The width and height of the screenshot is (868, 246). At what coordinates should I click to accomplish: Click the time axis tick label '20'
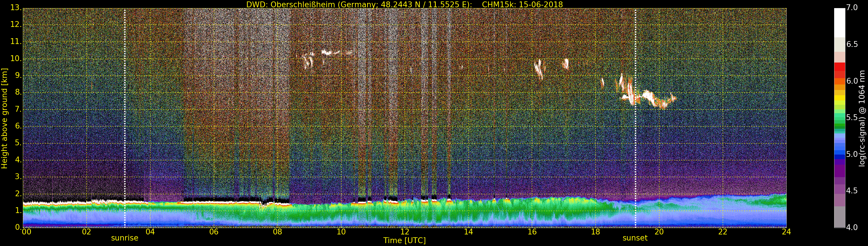coord(659,232)
